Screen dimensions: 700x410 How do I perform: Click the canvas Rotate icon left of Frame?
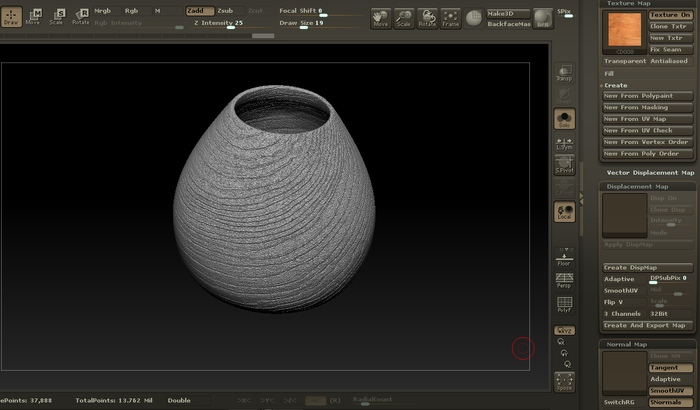tap(427, 19)
